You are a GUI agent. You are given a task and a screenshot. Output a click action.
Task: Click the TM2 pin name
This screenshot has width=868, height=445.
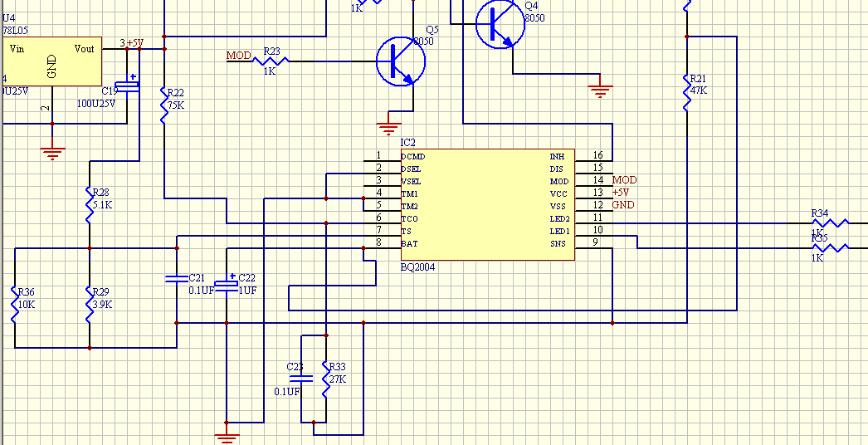(x=410, y=206)
